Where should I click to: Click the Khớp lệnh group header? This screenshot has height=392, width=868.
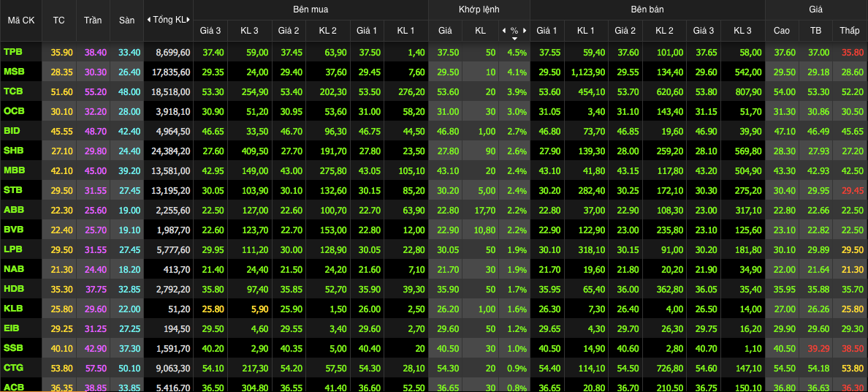pos(479,10)
